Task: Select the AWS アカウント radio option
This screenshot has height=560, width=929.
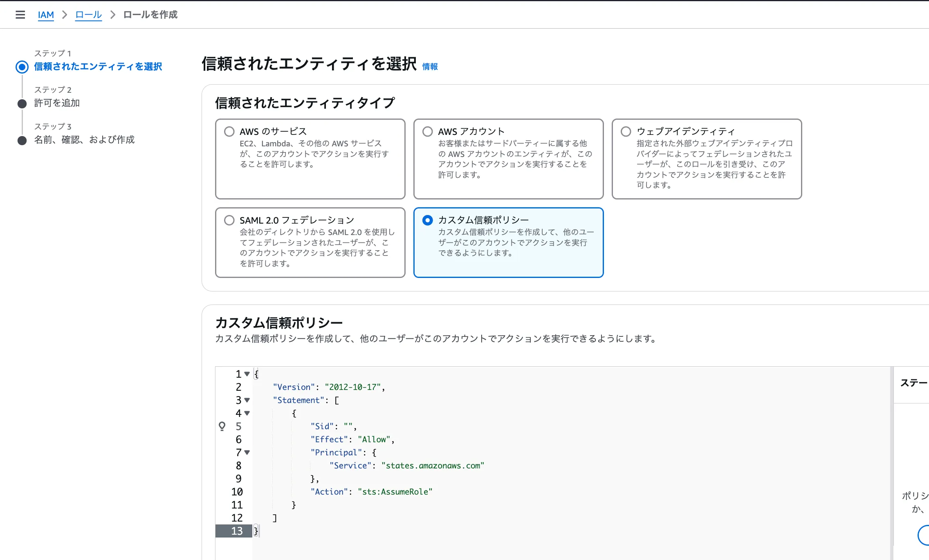Action: (428, 132)
